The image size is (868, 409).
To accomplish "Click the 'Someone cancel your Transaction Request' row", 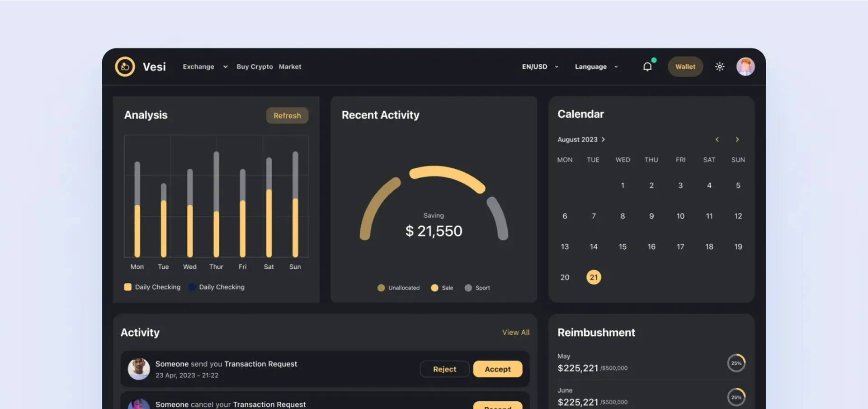I will tap(325, 400).
